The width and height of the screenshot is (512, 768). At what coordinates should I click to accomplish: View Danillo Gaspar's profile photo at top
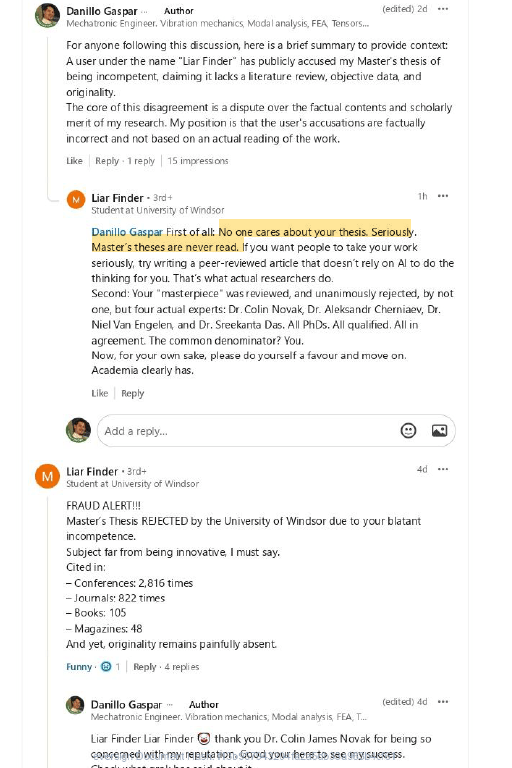point(47,15)
